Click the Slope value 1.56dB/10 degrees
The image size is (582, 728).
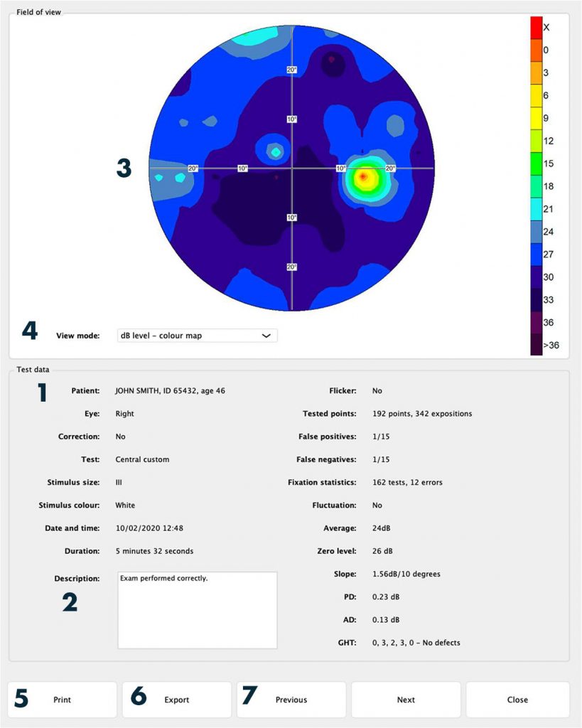(x=406, y=574)
